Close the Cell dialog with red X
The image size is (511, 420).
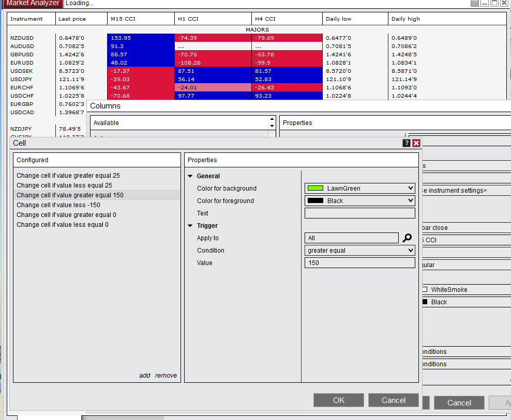[416, 143]
